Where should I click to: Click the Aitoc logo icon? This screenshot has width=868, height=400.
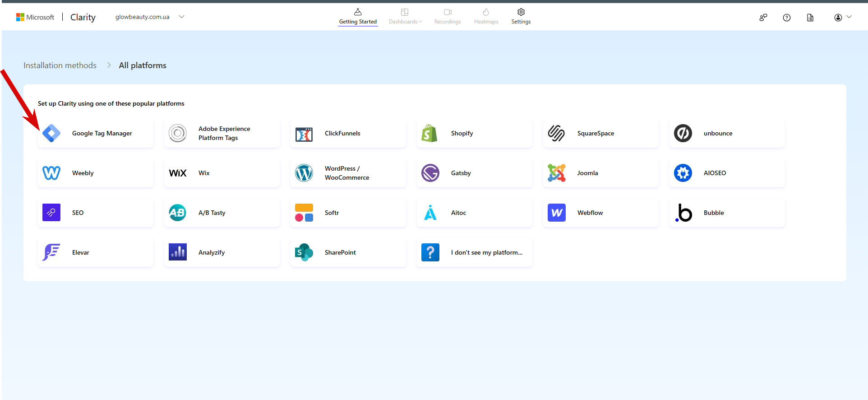click(430, 213)
